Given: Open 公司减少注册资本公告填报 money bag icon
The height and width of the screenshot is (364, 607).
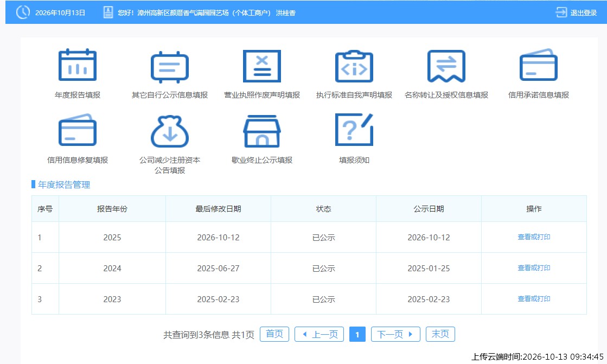Looking at the screenshot, I should pos(170,131).
